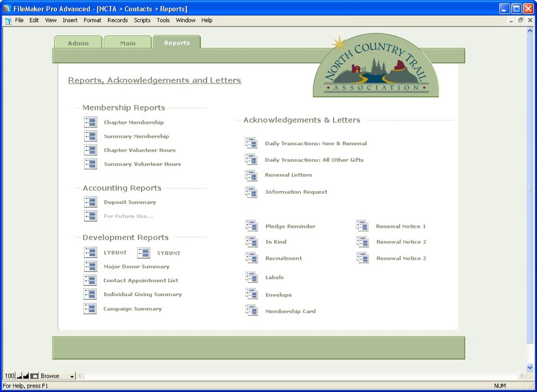Open the Edit menu
The width and height of the screenshot is (537, 392).
[x=34, y=20]
